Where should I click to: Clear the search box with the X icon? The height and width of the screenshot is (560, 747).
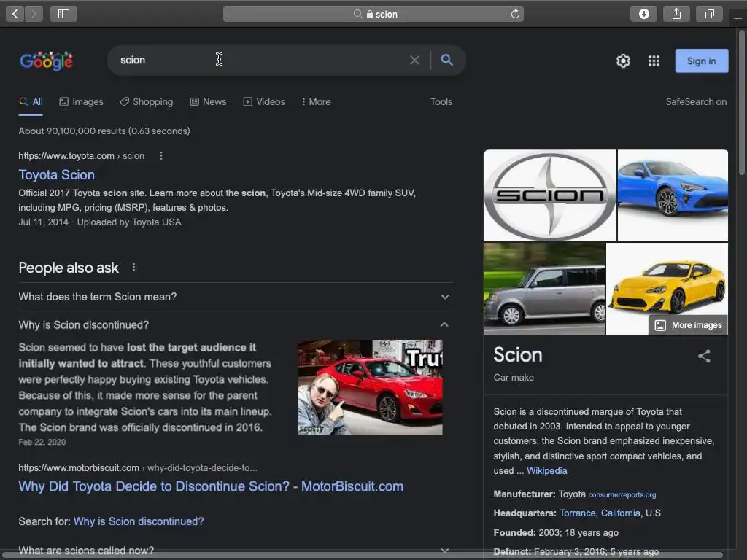414,60
